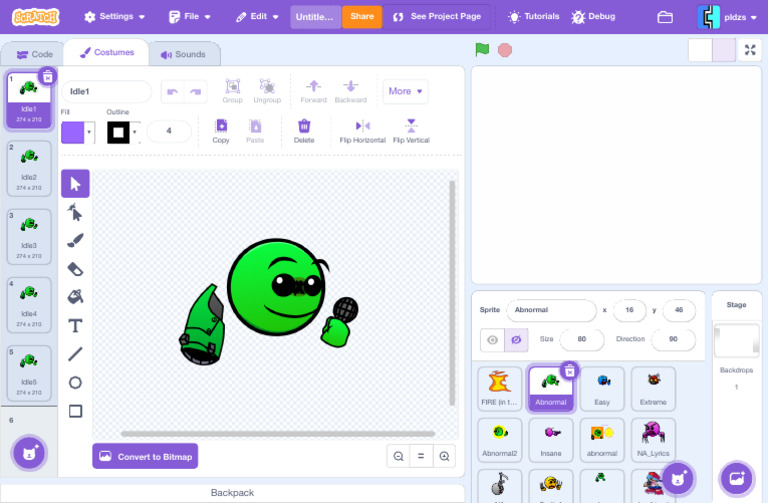Viewport: 768px width, 503px height.
Task: Switch to large stage layout
Action: tap(723, 50)
